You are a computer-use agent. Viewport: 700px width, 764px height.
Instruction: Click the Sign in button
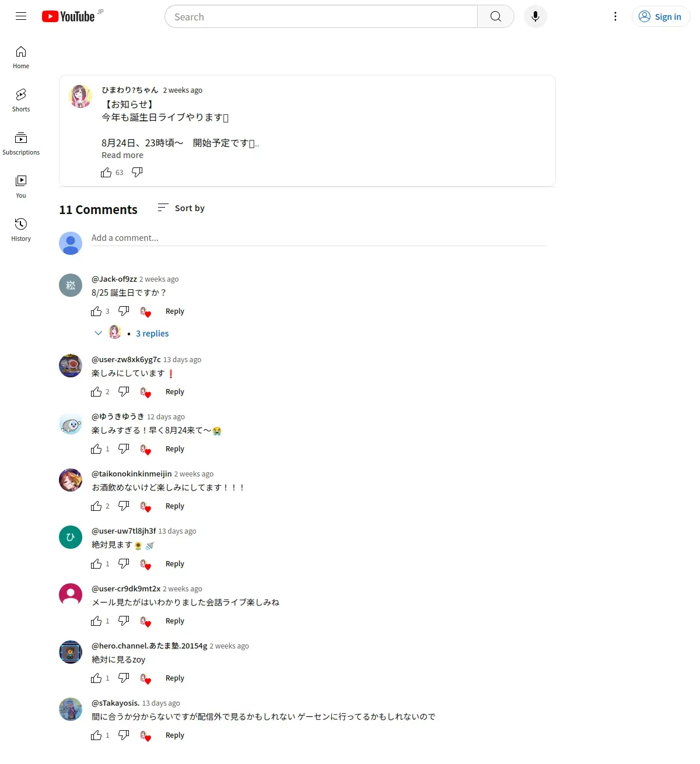[661, 16]
